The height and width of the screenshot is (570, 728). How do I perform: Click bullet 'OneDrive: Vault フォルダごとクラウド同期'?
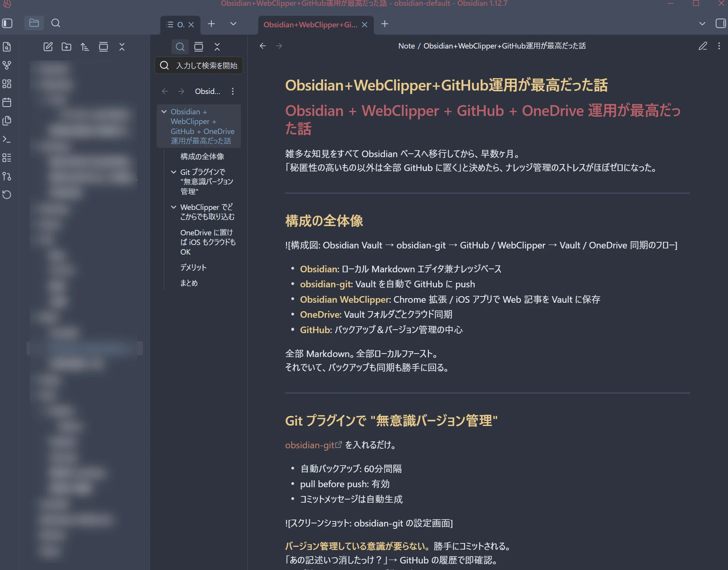(376, 315)
